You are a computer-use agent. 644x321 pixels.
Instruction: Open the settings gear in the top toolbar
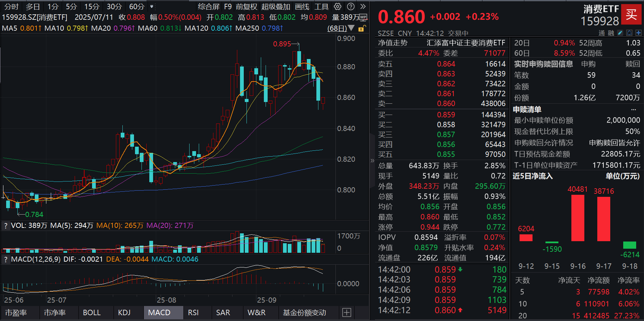[x=337, y=6]
